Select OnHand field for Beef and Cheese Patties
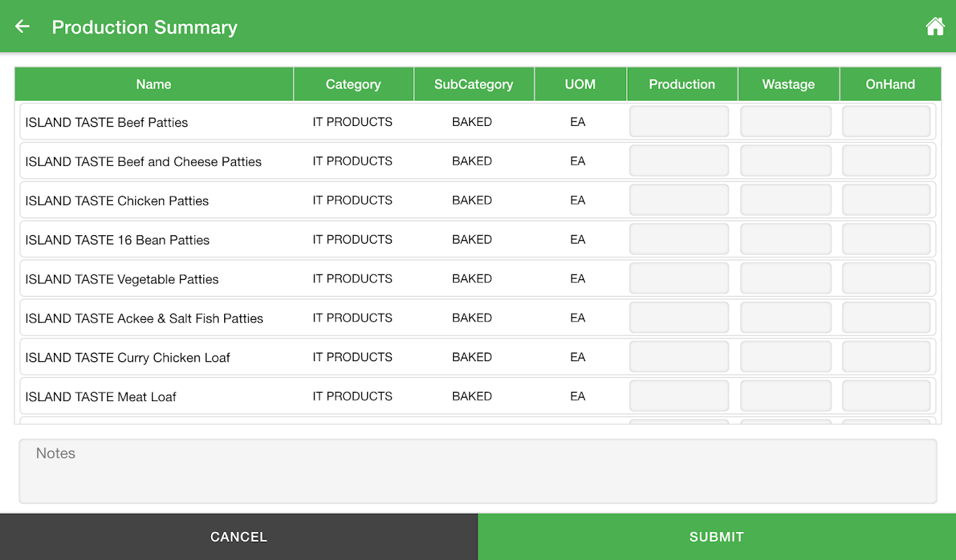The width and height of the screenshot is (956, 560). point(887,161)
